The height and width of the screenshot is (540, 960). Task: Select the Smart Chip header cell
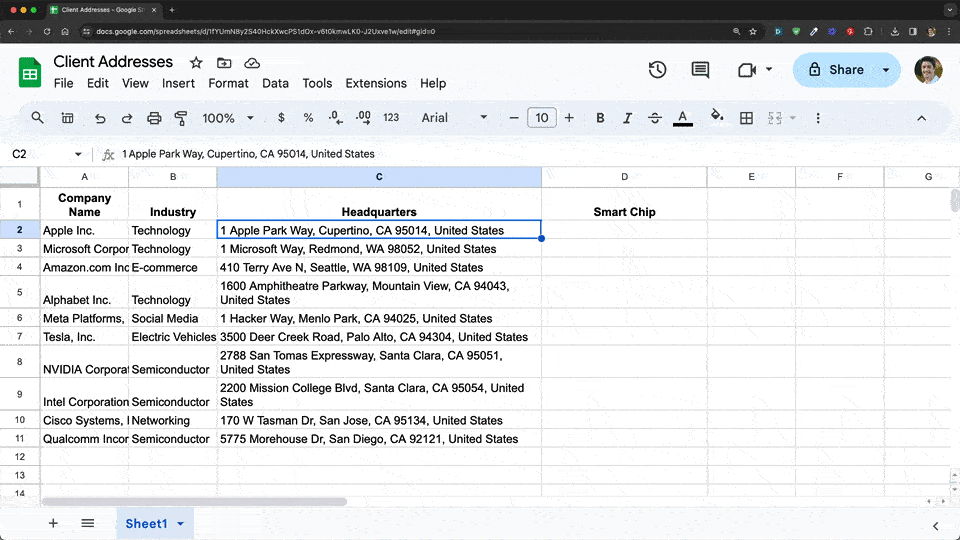pos(624,204)
